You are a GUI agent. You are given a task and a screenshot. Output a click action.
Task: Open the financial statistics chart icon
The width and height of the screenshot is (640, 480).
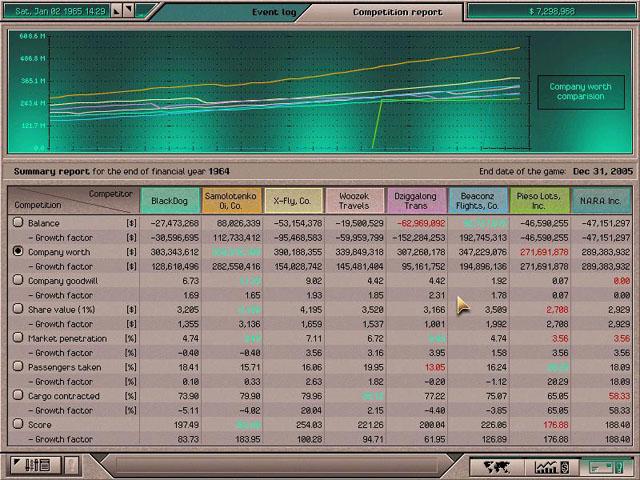pyautogui.click(x=550, y=466)
